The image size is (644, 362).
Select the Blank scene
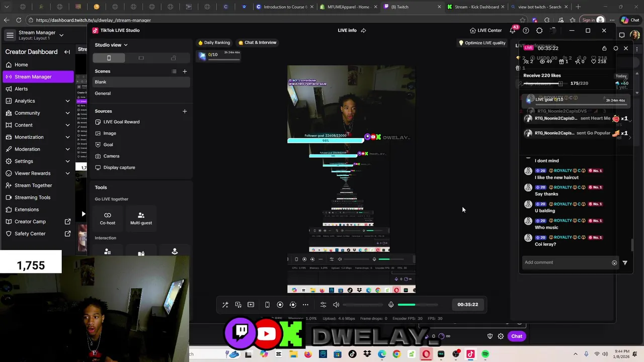(141, 82)
